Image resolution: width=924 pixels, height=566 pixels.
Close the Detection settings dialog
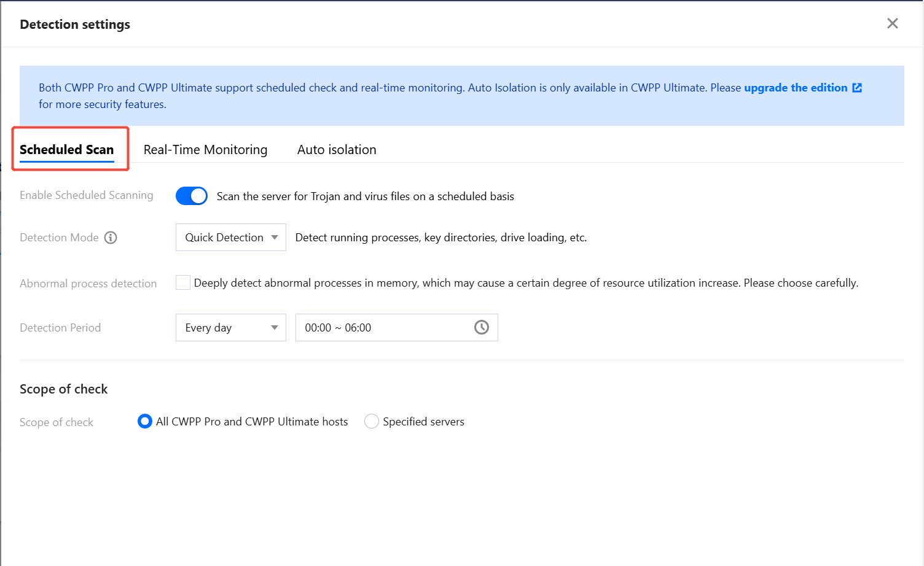pos(892,23)
